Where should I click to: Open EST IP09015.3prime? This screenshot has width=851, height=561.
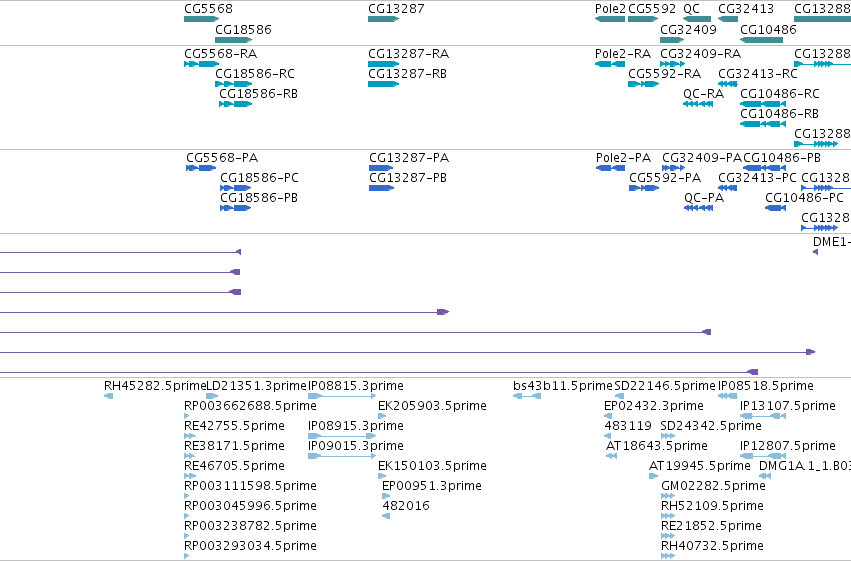[x=342, y=456]
